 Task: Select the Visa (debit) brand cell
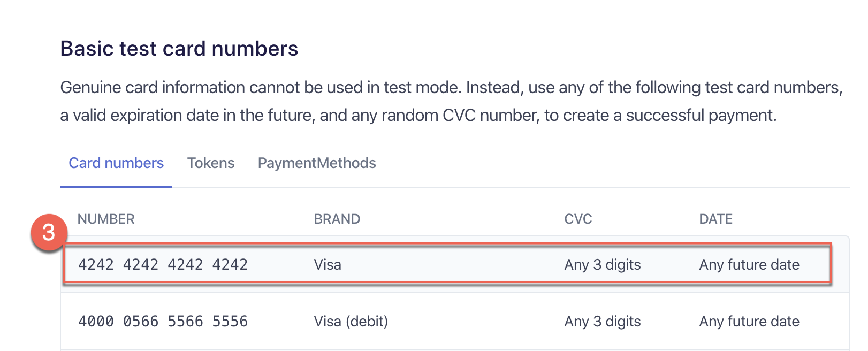tap(351, 322)
